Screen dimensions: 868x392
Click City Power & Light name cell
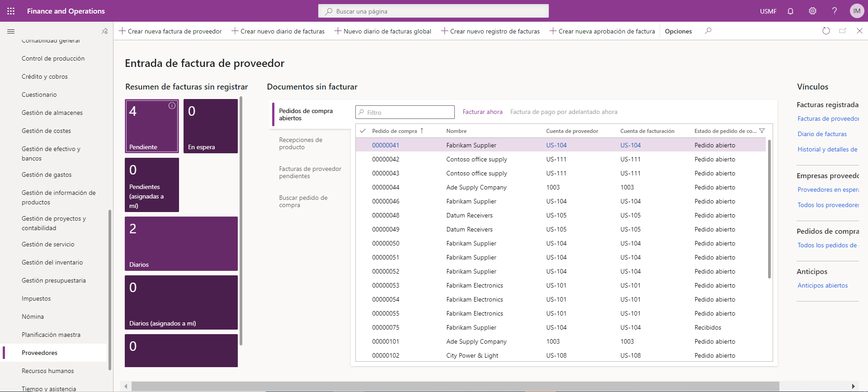coord(472,355)
